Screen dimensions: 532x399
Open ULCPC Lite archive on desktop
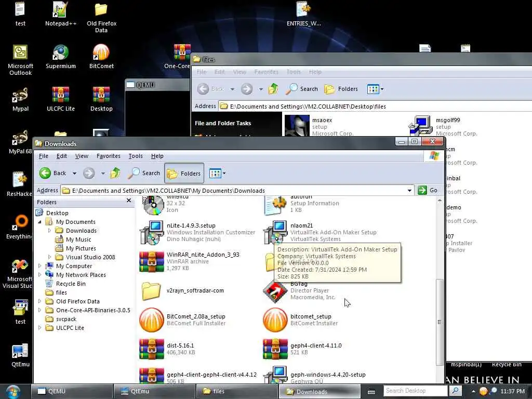(x=61, y=100)
